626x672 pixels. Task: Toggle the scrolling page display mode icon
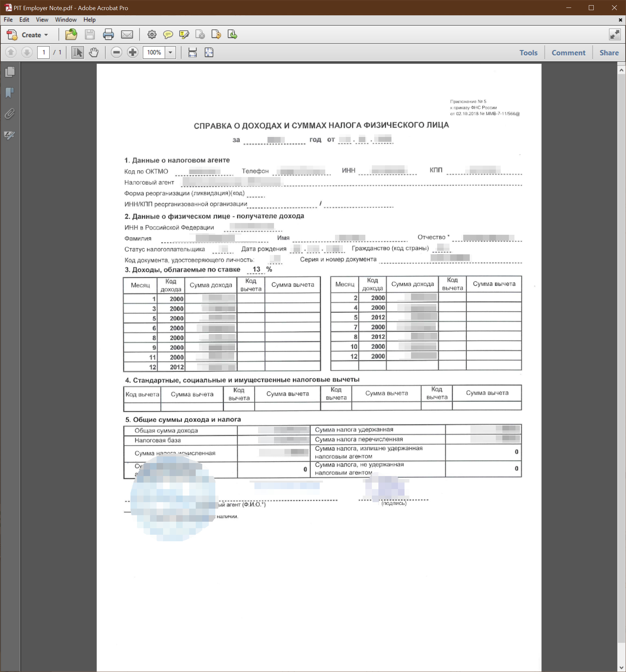192,52
